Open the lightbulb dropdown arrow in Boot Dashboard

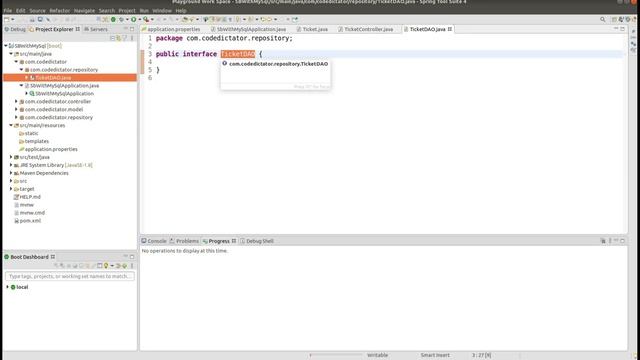coord(112,266)
